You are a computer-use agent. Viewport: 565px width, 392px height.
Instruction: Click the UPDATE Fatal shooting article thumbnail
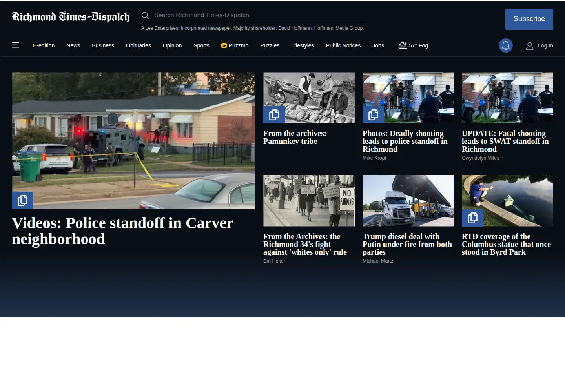click(508, 98)
